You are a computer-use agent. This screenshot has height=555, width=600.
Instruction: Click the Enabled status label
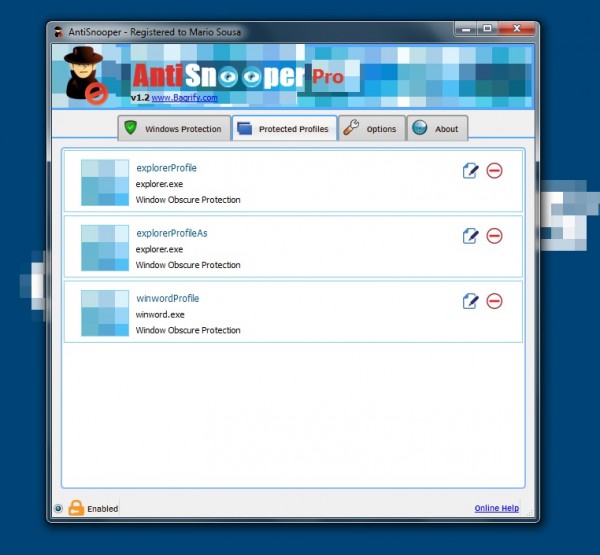pyautogui.click(x=103, y=509)
